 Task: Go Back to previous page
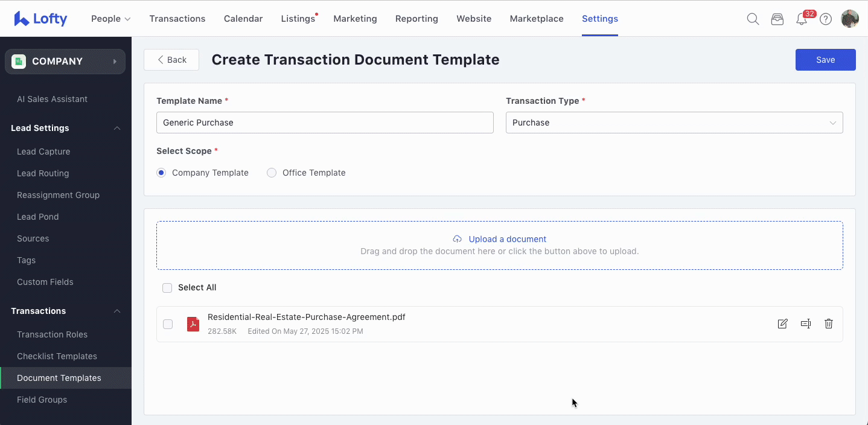click(171, 60)
